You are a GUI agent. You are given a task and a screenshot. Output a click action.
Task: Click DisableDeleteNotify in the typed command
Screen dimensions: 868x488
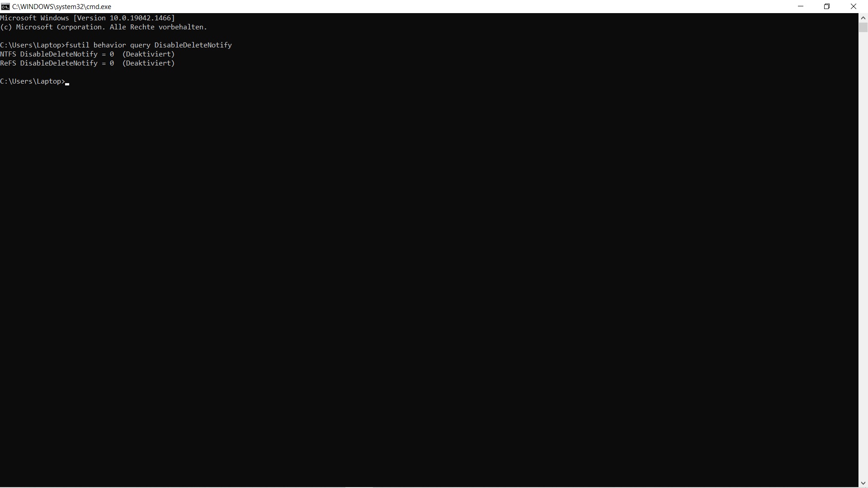193,45
